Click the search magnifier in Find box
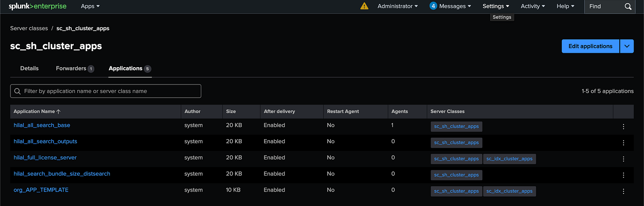The width and height of the screenshot is (644, 206). (628, 6)
